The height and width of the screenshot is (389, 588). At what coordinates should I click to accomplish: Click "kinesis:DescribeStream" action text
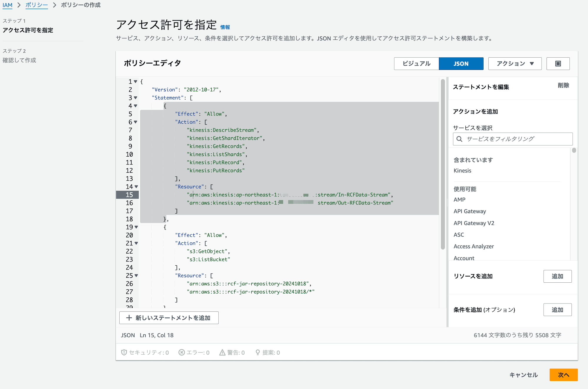pos(221,130)
